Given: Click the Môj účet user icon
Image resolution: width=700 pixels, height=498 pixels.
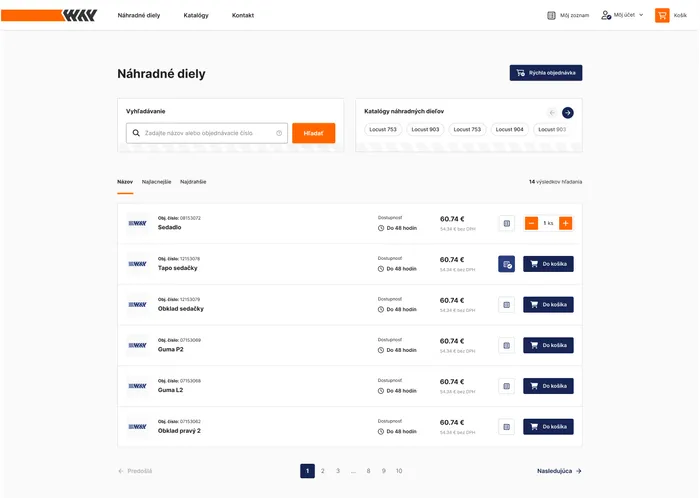Looking at the screenshot, I should pos(606,15).
